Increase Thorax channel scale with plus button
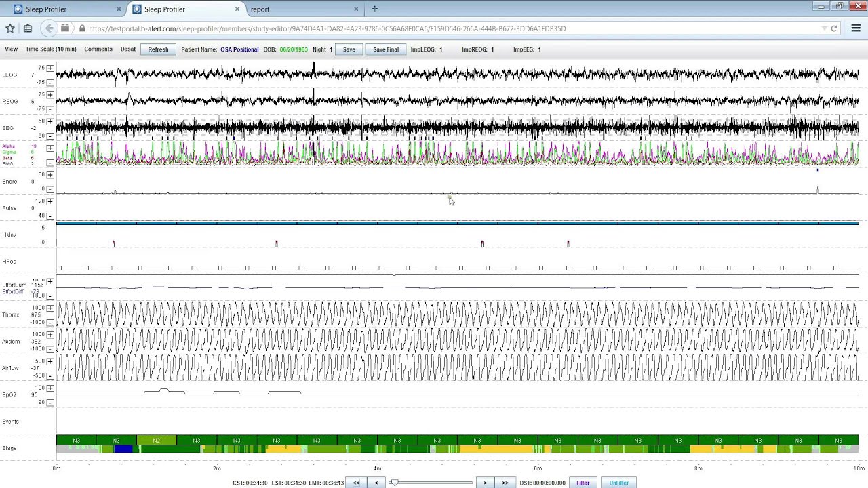 click(x=50, y=308)
